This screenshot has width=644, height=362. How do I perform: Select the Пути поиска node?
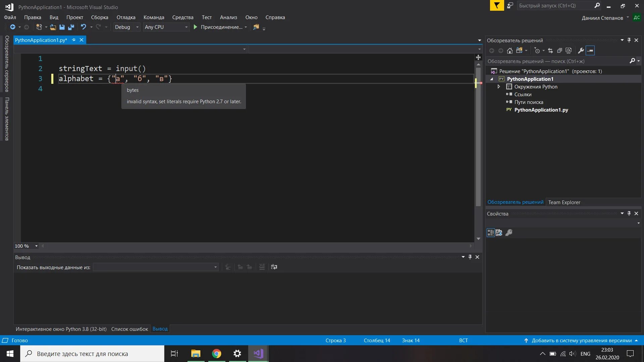click(529, 102)
